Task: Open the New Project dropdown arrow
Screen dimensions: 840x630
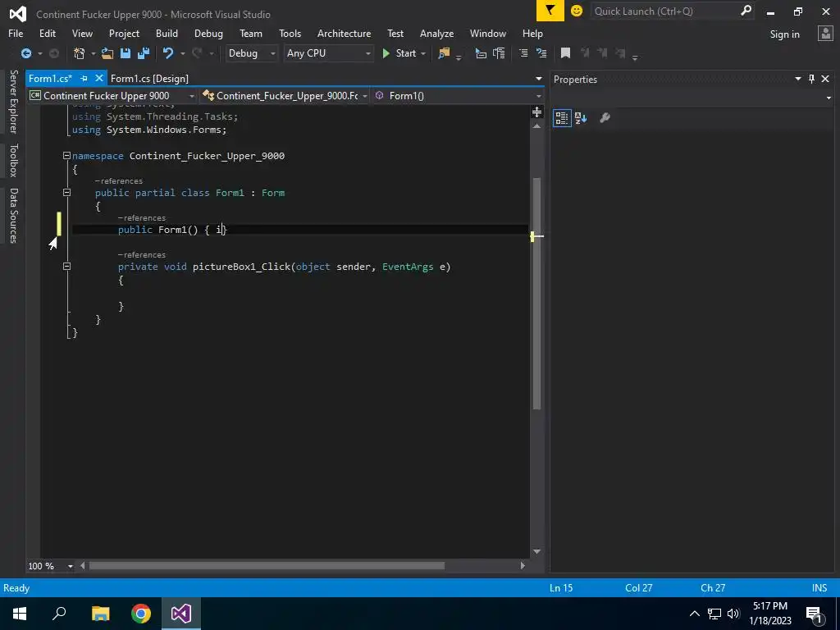Action: pyautogui.click(x=94, y=53)
